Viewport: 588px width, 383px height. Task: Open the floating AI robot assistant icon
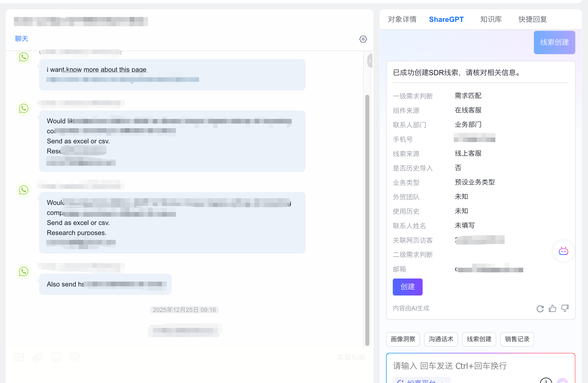click(x=563, y=251)
